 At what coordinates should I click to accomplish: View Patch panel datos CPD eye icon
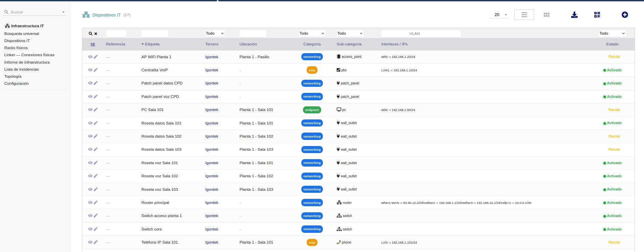[x=90, y=83]
